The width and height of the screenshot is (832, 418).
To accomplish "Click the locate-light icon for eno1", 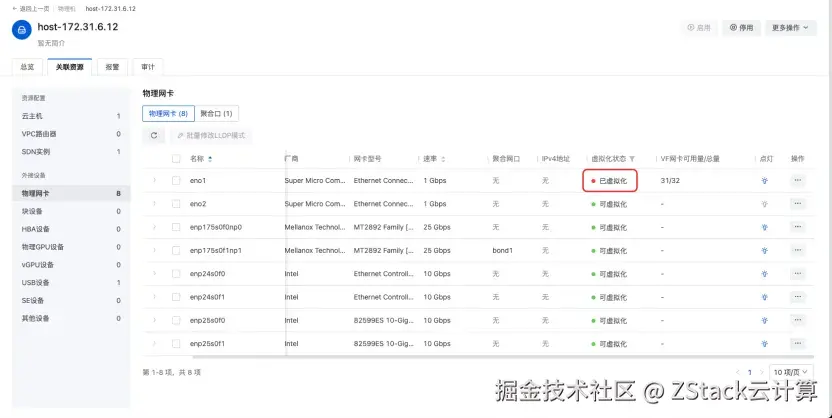I will [x=765, y=181].
